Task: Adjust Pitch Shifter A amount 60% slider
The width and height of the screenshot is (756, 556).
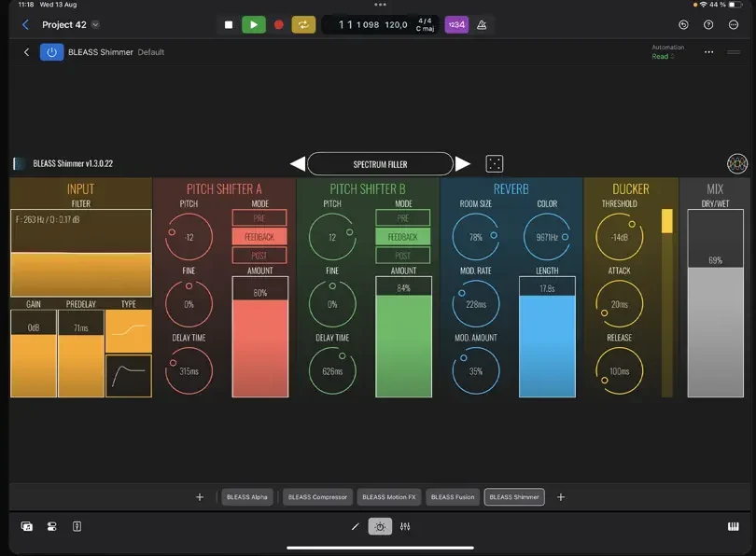Action: (x=260, y=337)
